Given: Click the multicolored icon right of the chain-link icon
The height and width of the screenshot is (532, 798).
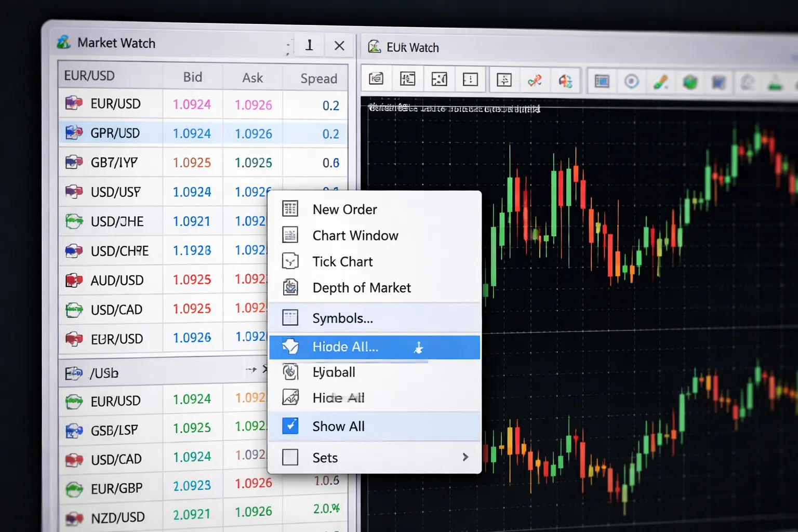Looking at the screenshot, I should point(565,81).
